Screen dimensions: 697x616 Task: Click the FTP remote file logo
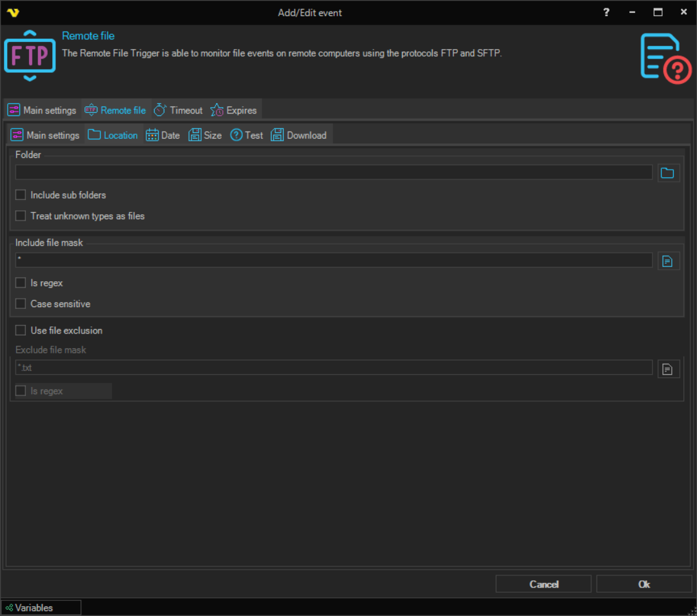coord(30,55)
